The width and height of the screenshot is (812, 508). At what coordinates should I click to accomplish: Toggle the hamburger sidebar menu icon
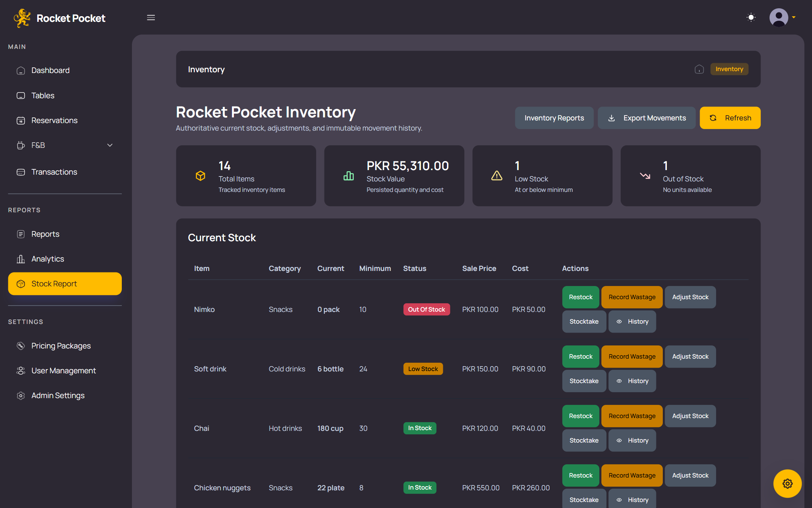(x=151, y=18)
